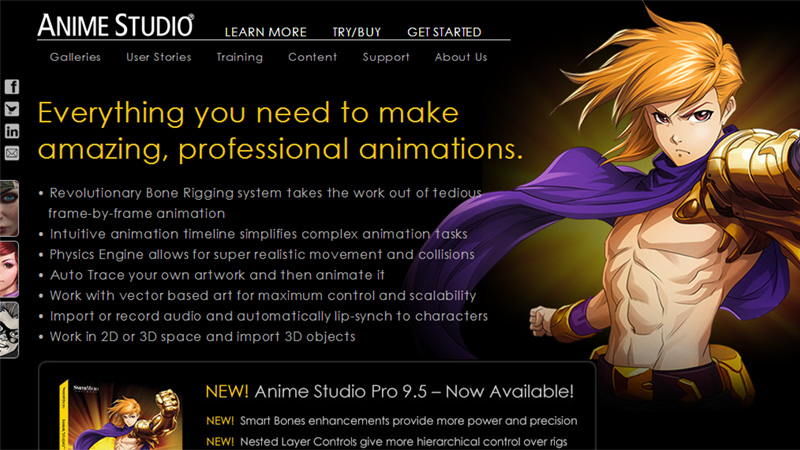Open the LEARN MORE menu

265,32
